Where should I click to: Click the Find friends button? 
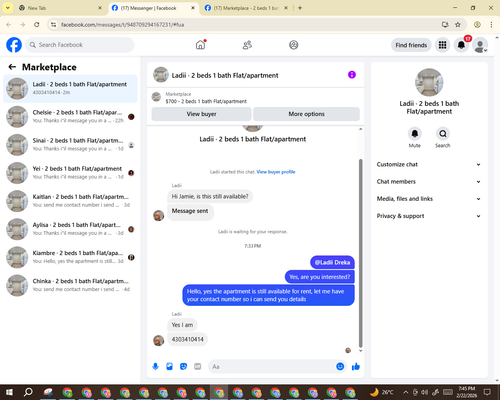pyautogui.click(x=411, y=45)
